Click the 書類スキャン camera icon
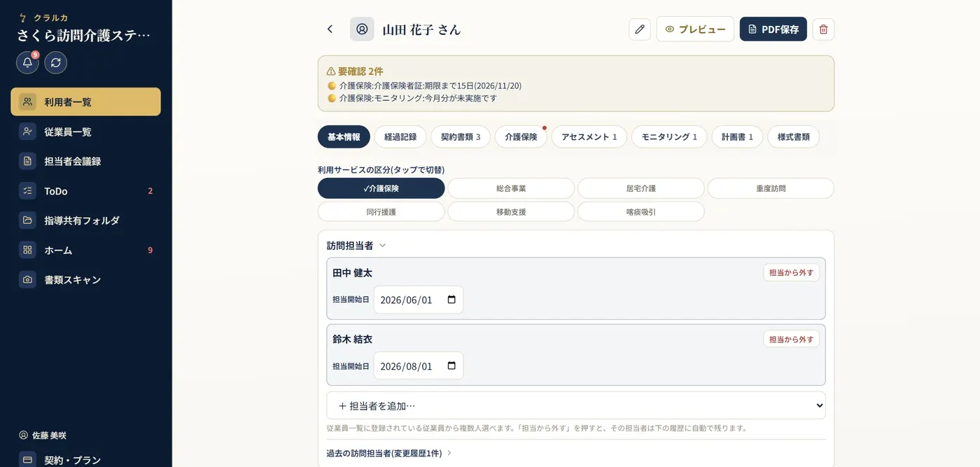This screenshot has width=980, height=467. tap(27, 279)
